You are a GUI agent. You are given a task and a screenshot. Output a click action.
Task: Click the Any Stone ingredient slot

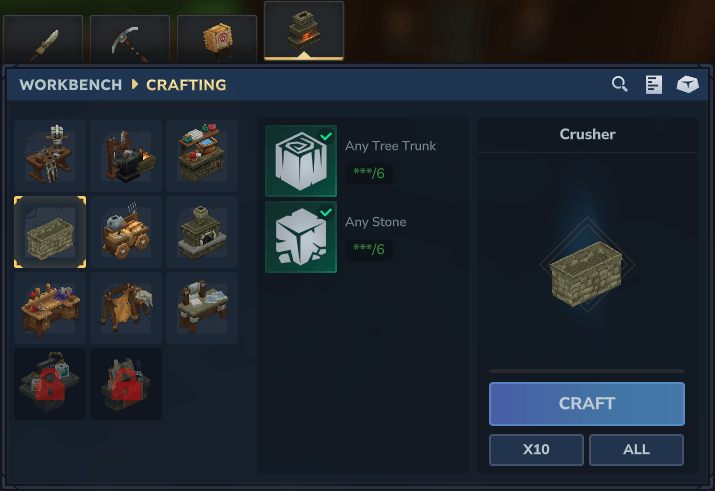[301, 237]
